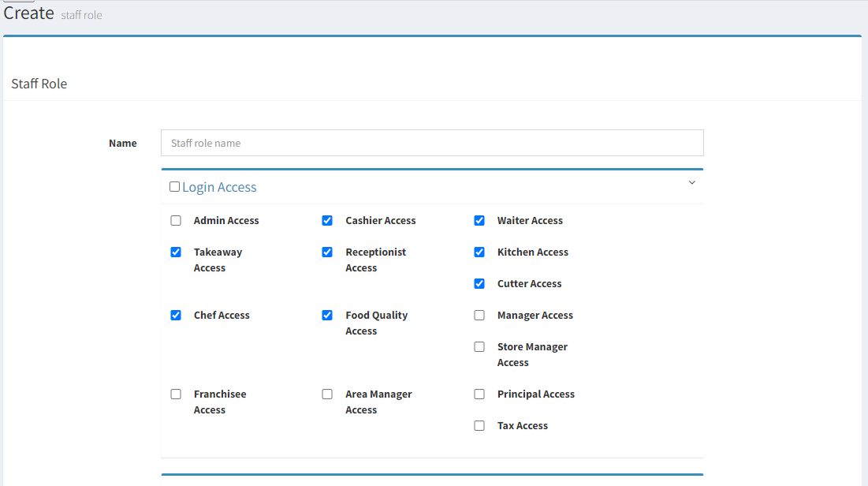Disable the Chef Access checkbox

tap(176, 316)
